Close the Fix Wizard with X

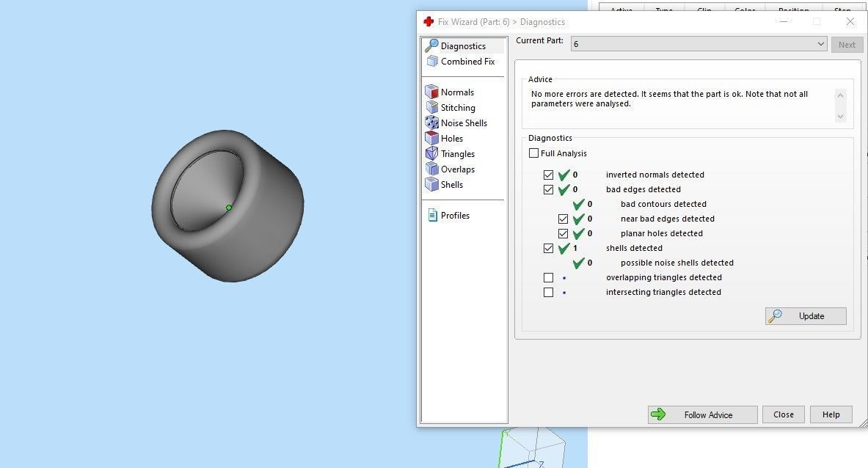pyautogui.click(x=850, y=21)
